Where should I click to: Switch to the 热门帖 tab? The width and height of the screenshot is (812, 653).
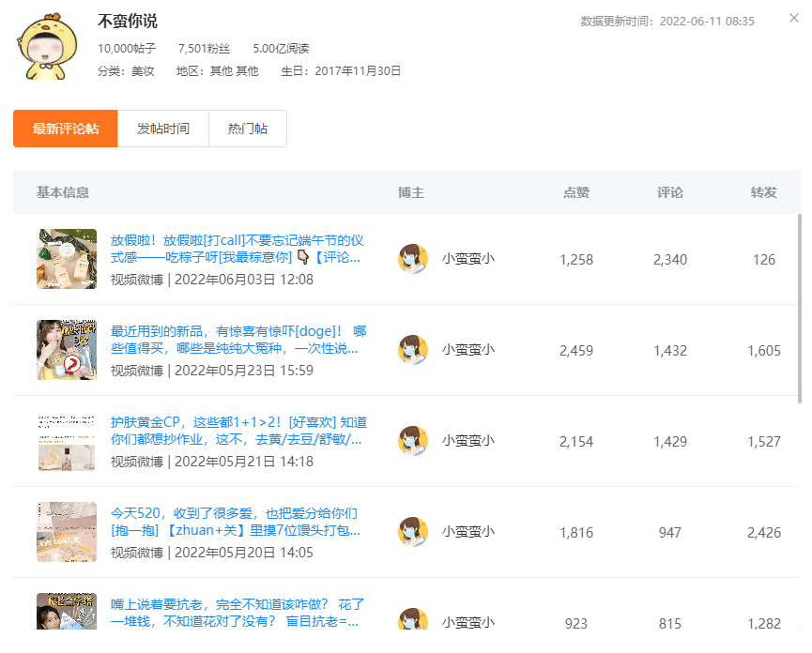(247, 129)
